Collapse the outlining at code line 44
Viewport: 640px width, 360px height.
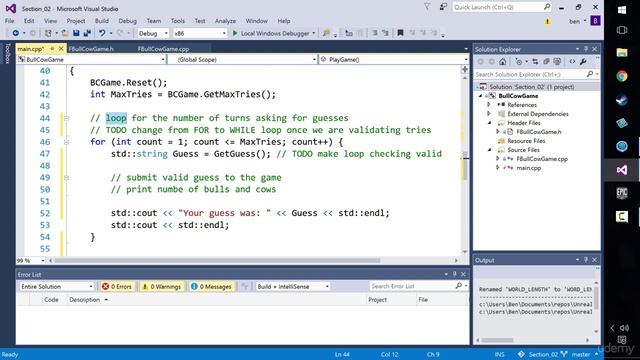click(x=66, y=118)
